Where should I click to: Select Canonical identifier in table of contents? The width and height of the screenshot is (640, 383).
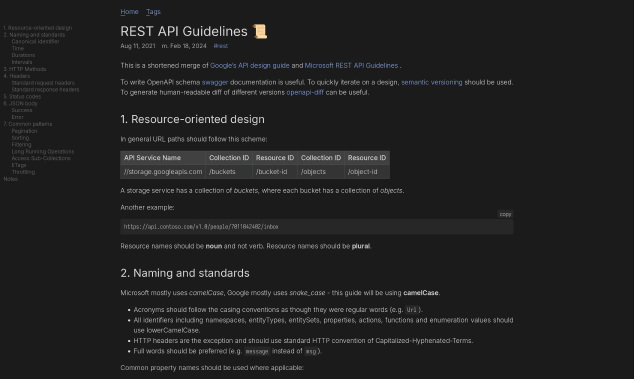pos(36,42)
